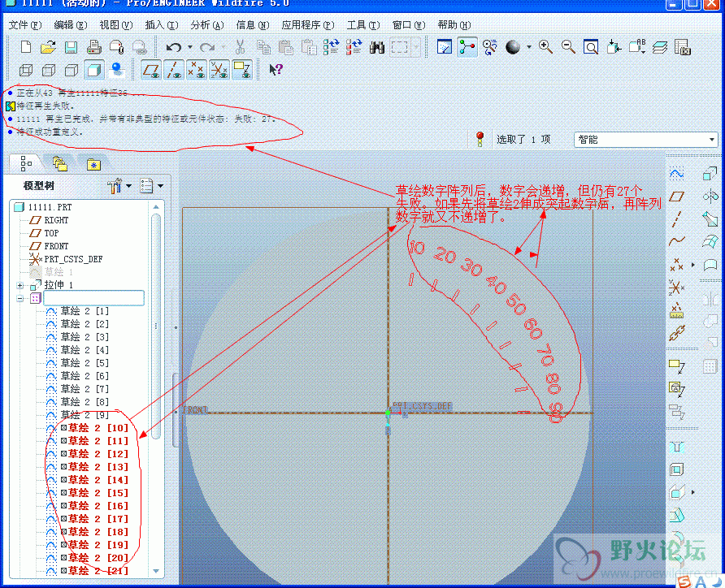The height and width of the screenshot is (588, 725).
Task: Refit the model to the screen
Action: (590, 46)
